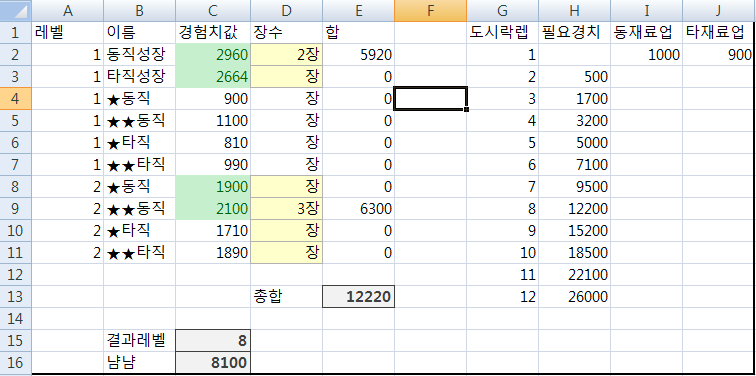Select green cell with value 1900
Image resolution: width=756 pixels, height=376 pixels.
click(213, 187)
